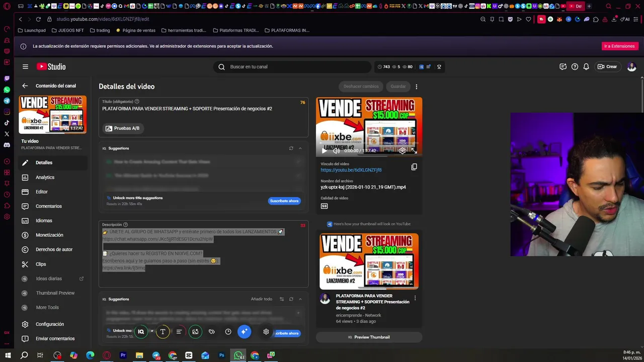Click the Pruebas A/B button
Image resolution: width=644 pixels, height=362 pixels.
click(122, 128)
